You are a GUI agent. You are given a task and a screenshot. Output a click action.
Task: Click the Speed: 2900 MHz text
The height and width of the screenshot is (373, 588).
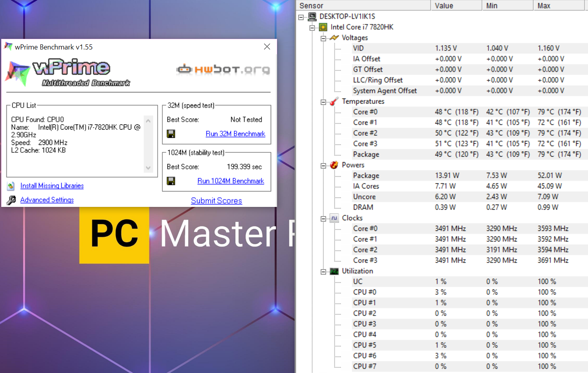coord(39,143)
